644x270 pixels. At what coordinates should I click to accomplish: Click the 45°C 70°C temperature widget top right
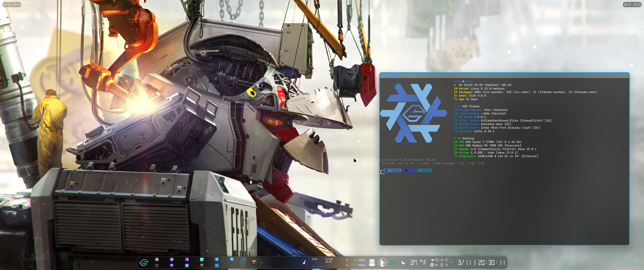coord(632,4)
